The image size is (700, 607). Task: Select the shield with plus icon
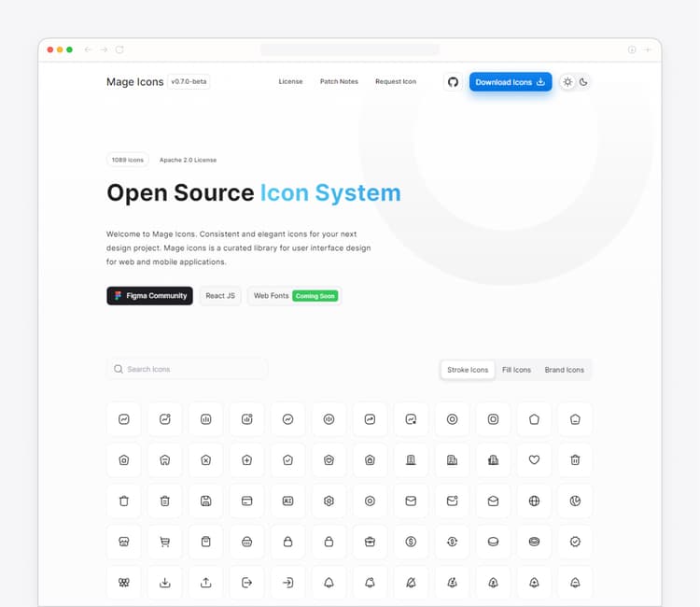(x=247, y=459)
